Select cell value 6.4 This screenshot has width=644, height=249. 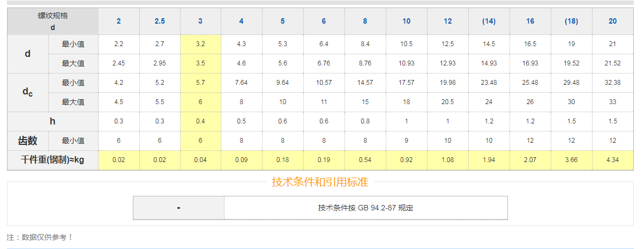click(324, 44)
